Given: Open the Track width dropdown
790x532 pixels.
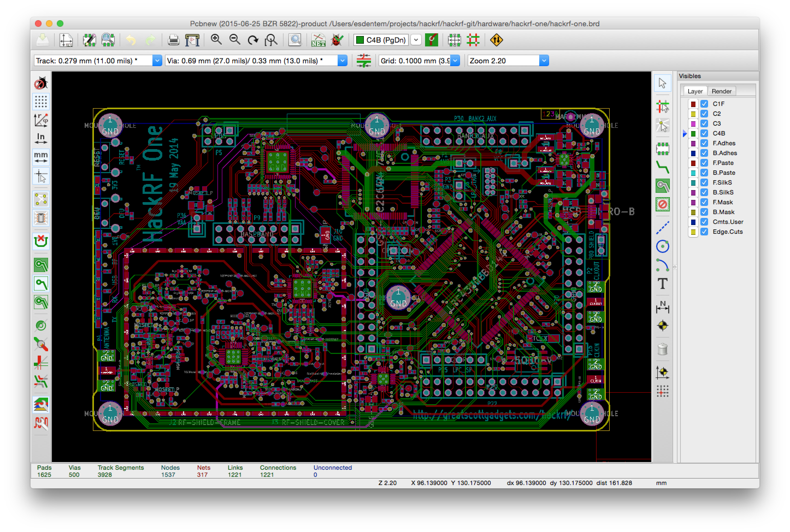Looking at the screenshot, I should tap(157, 61).
